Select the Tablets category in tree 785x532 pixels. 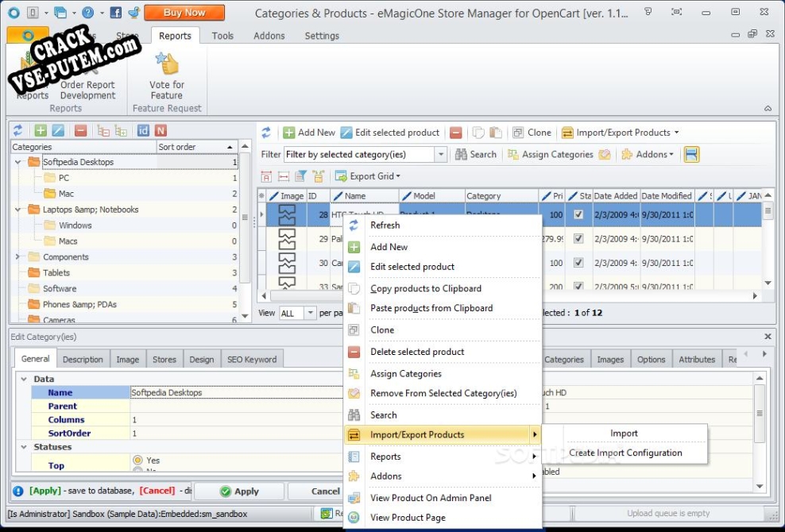[x=56, y=273]
